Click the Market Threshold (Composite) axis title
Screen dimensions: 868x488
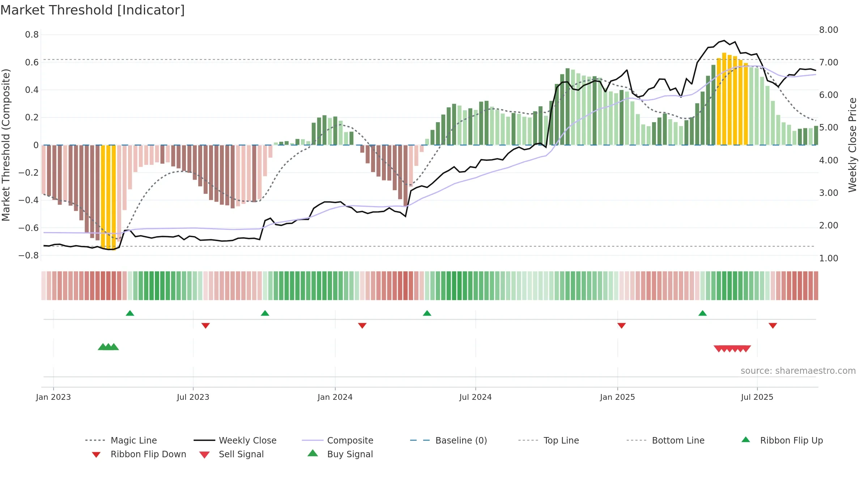coord(6,145)
